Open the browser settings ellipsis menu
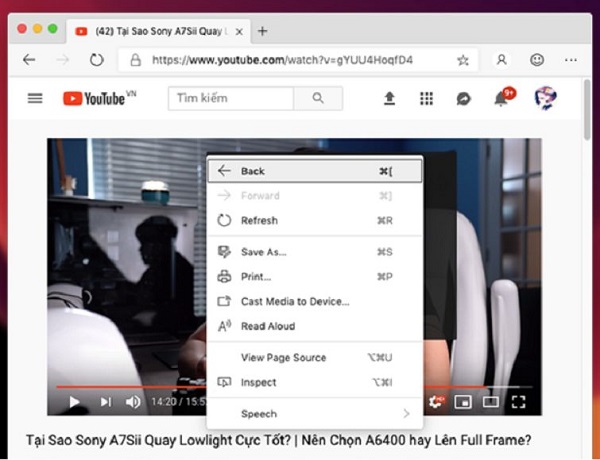600x460 pixels. coord(571,60)
